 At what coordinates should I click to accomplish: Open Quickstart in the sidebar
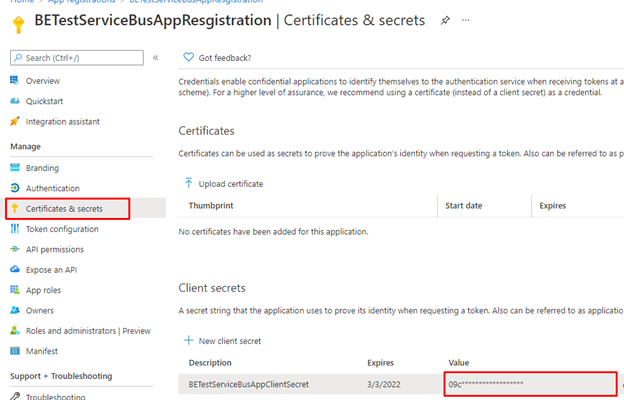(44, 101)
